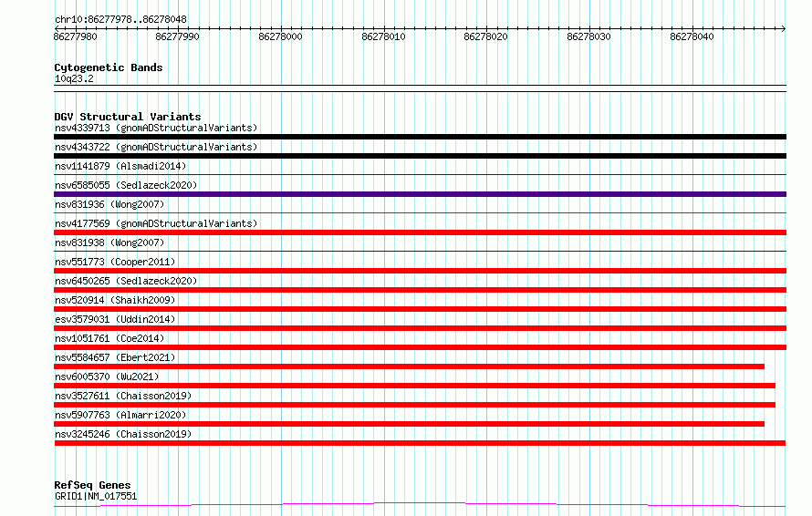Open variant nsv4343722 (gnomADStructuralVariants) label
Image resolution: width=812 pixels, height=516 pixels.
point(156,147)
